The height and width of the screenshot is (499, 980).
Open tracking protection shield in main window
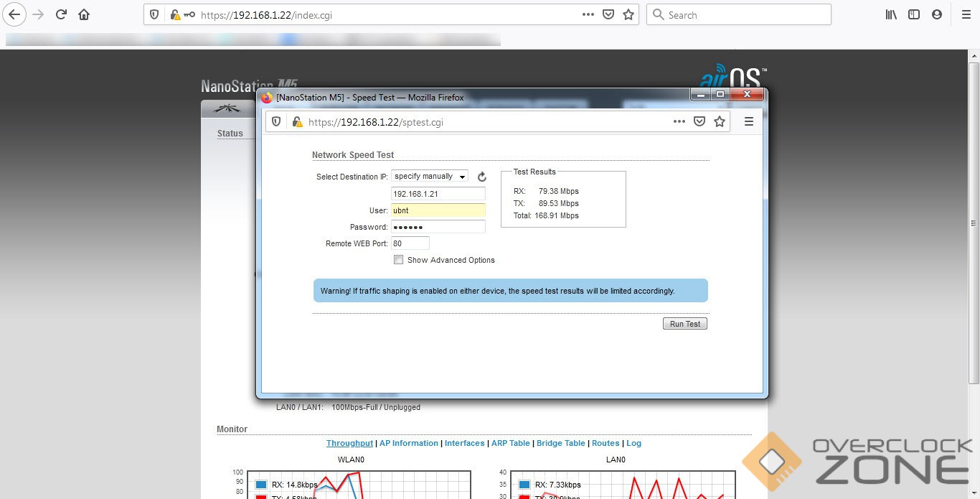point(154,14)
